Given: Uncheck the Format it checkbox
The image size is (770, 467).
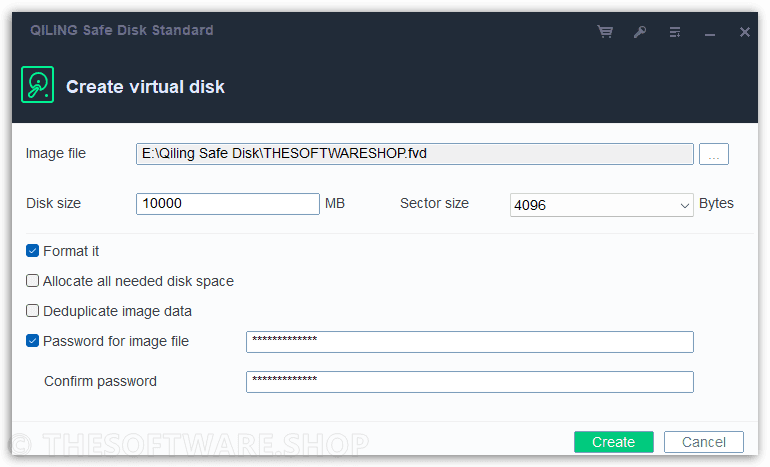Looking at the screenshot, I should [32, 251].
